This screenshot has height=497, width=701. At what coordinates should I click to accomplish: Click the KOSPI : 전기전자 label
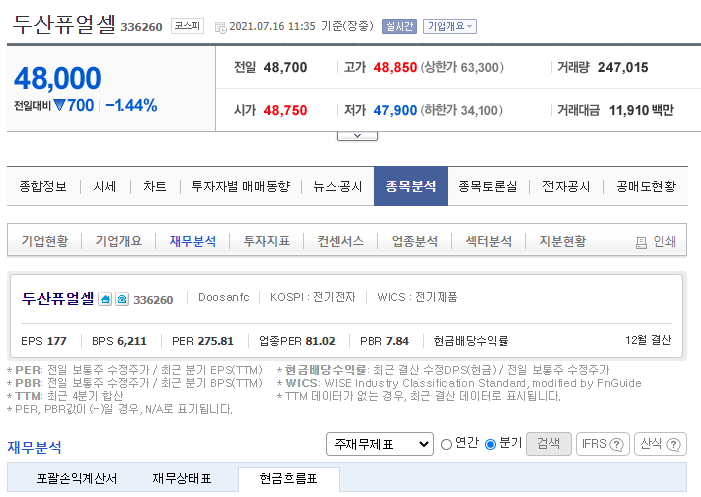tap(312, 297)
